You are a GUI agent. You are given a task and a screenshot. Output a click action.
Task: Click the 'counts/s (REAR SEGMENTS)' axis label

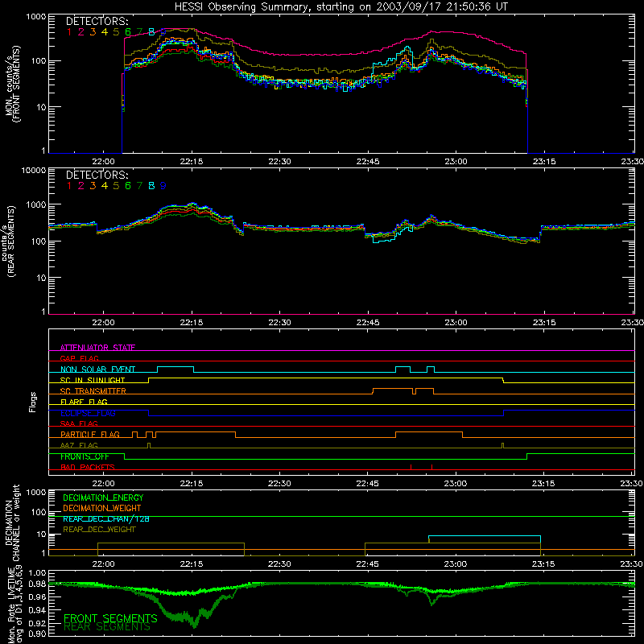pyautogui.click(x=7, y=242)
